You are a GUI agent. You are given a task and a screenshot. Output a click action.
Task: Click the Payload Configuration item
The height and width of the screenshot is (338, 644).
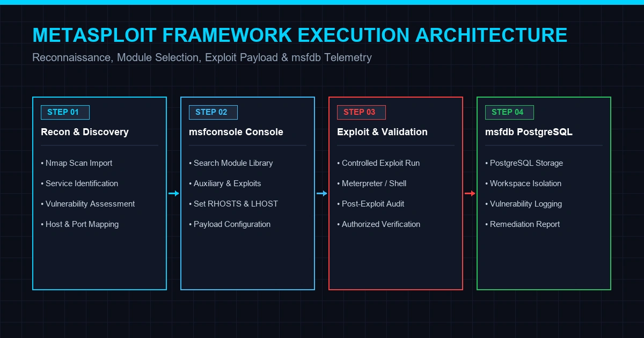pos(230,224)
